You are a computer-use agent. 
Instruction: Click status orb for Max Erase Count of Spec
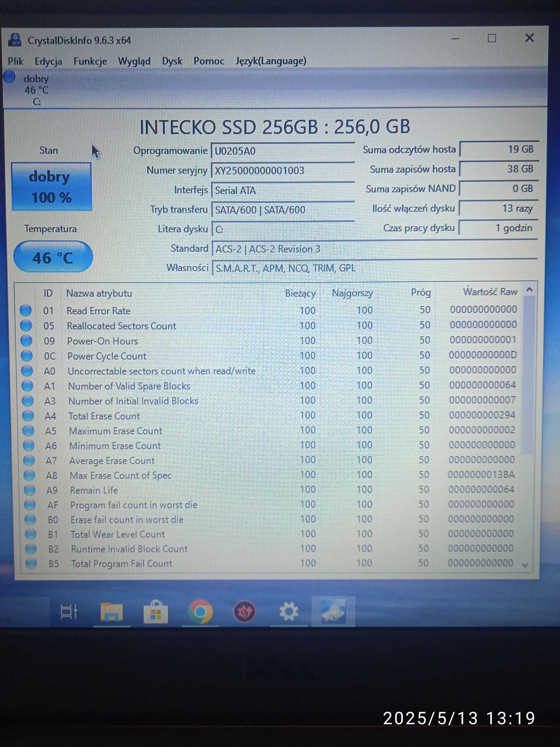(x=29, y=475)
